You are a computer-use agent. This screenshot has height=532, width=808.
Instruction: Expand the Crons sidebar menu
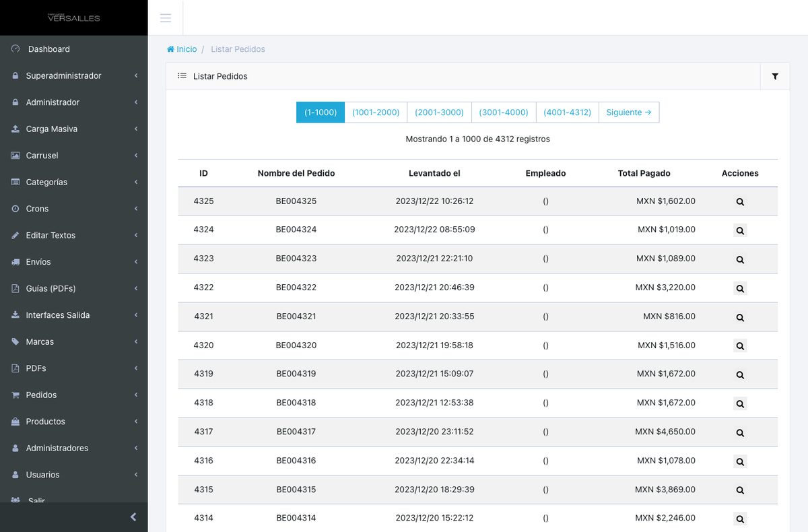pyautogui.click(x=74, y=209)
